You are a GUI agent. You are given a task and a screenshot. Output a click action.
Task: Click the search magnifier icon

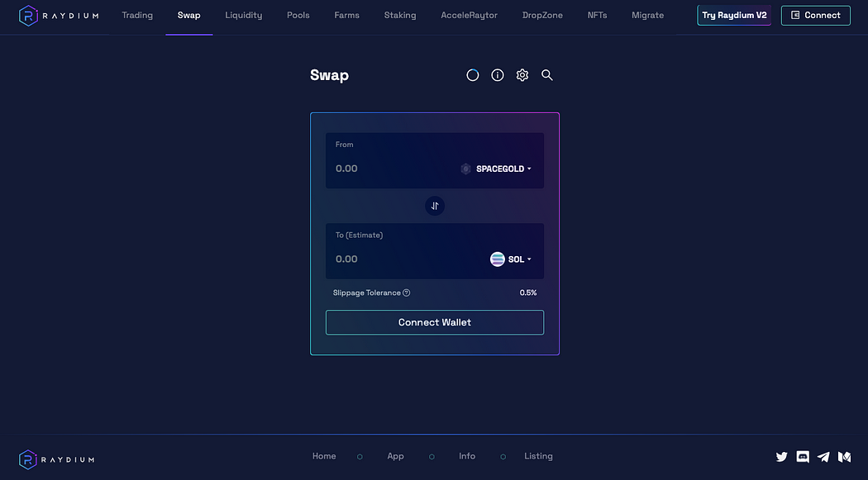(547, 75)
